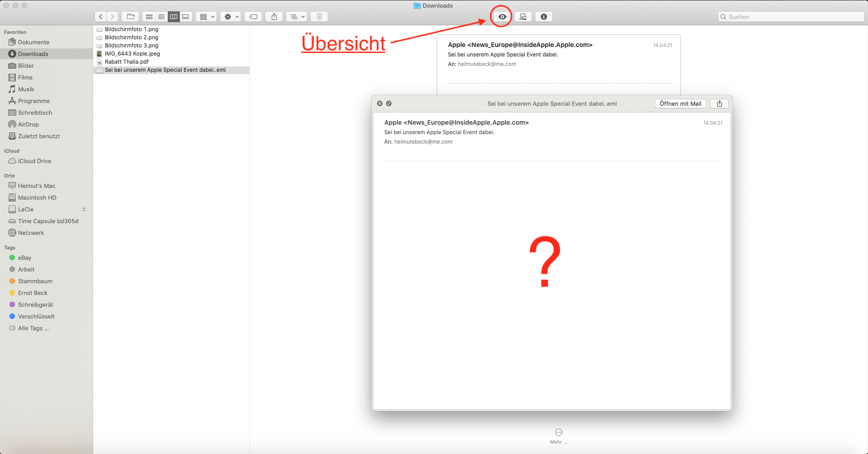
Task: Open Netzwerk in the sidebar
Action: pyautogui.click(x=46, y=233)
